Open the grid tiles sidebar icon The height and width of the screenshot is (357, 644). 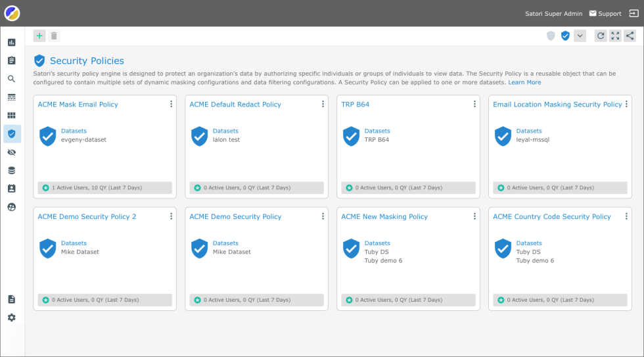12,116
